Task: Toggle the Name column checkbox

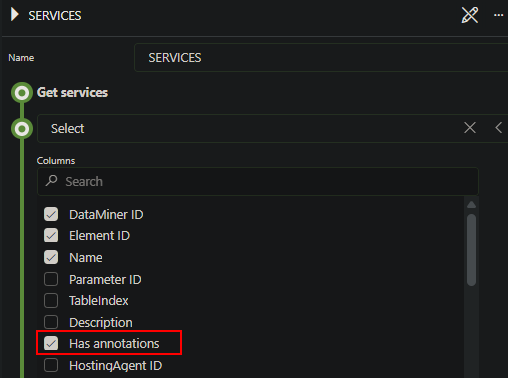Action: tap(51, 257)
